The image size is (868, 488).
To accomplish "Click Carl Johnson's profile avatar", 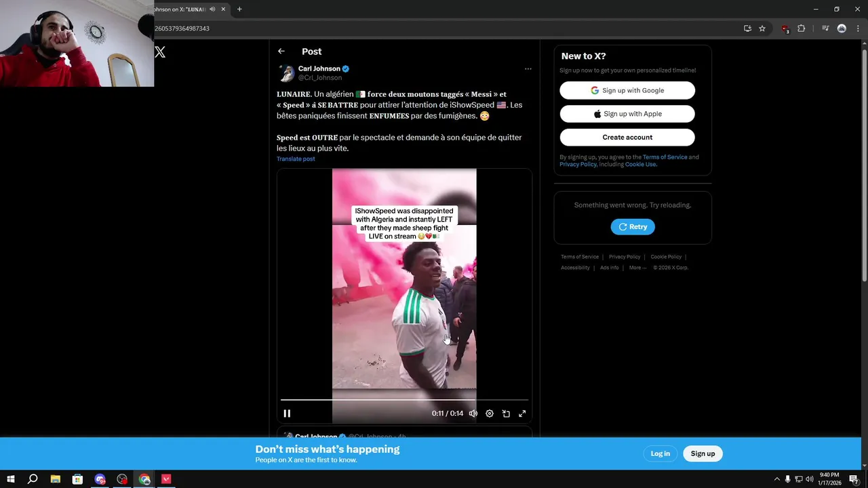I will tap(286, 73).
